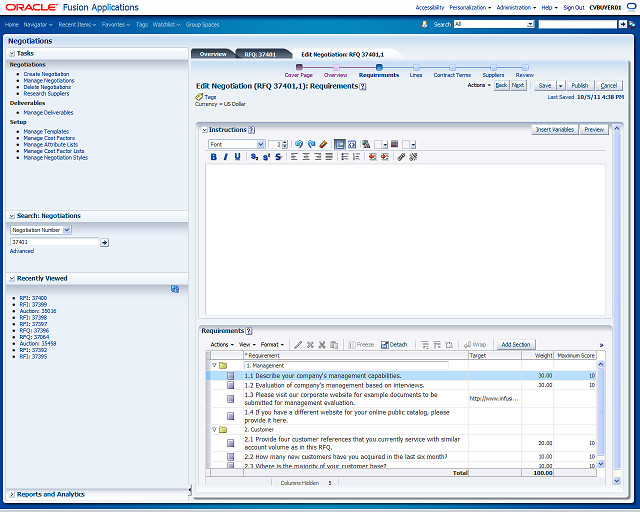Align text left in Instructions editor
The height and width of the screenshot is (512, 640).
pyautogui.click(x=294, y=157)
